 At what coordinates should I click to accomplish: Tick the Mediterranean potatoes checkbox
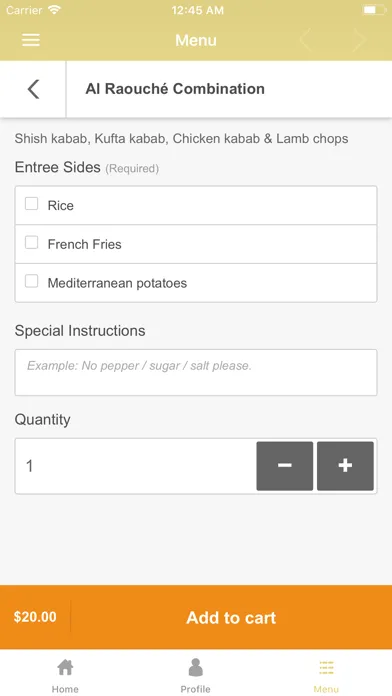[x=32, y=281]
